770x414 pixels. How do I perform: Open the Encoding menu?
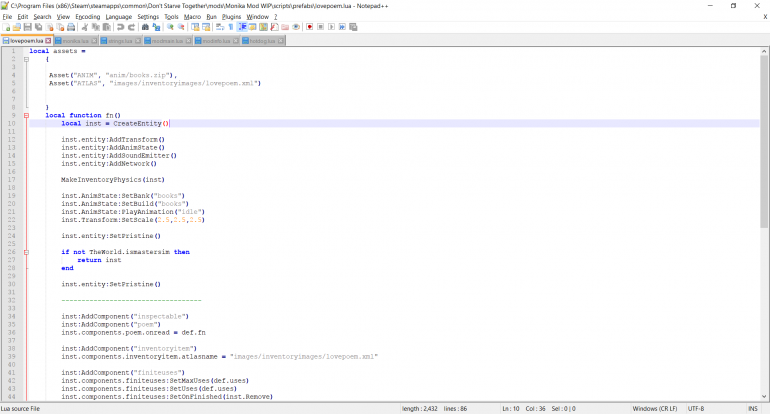tap(87, 17)
